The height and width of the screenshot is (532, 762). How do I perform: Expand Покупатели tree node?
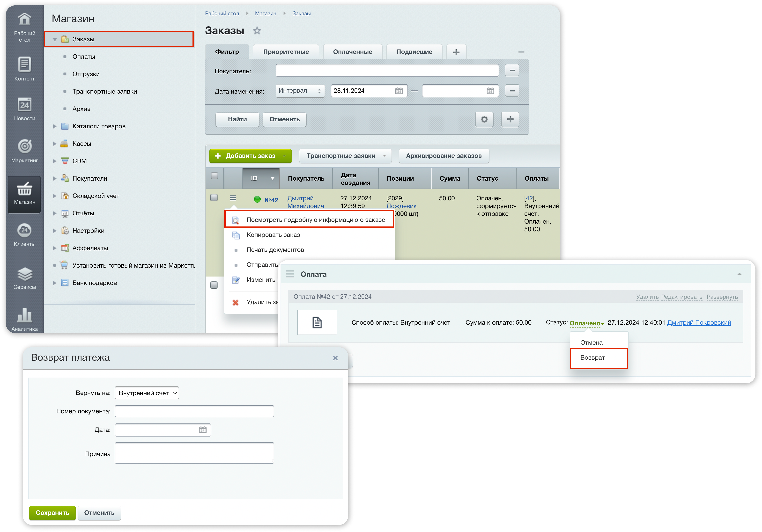(x=55, y=178)
